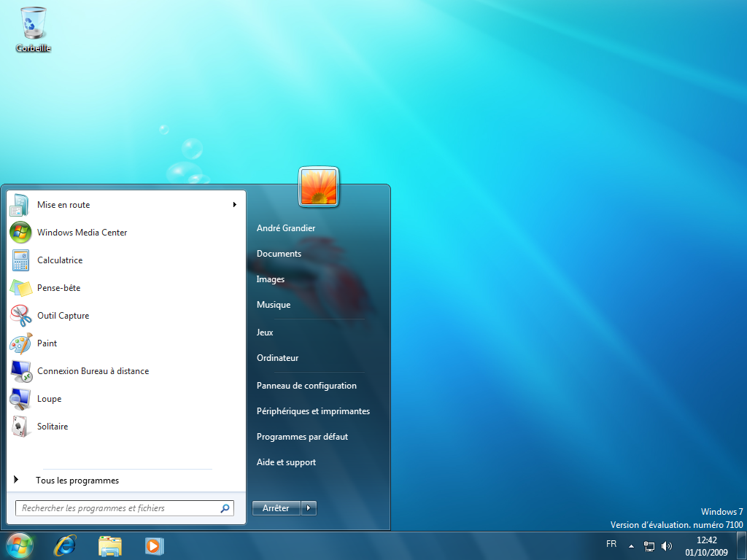Image resolution: width=747 pixels, height=560 pixels.
Task: Show hidden system tray icons
Action: [x=631, y=546]
